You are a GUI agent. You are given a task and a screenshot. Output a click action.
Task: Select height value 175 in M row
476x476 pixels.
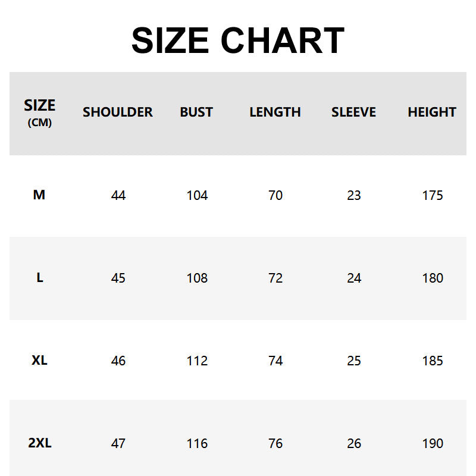click(x=433, y=195)
